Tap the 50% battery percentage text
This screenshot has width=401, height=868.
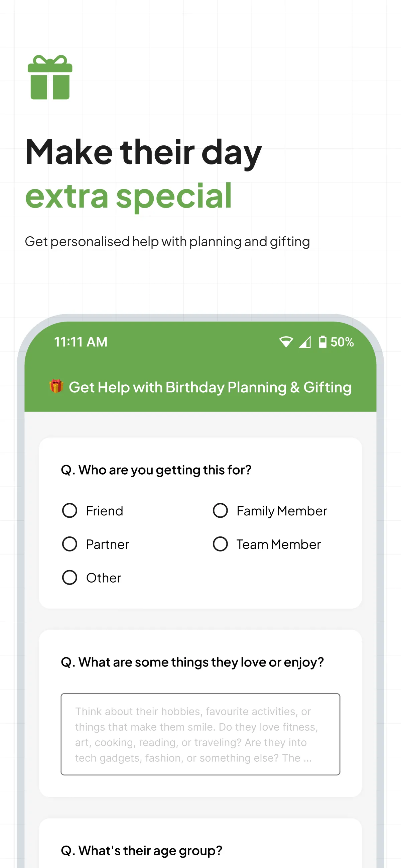pos(342,342)
